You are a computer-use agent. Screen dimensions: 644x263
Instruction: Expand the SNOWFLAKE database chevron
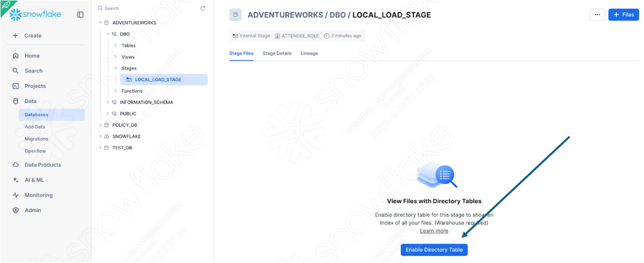click(x=100, y=137)
